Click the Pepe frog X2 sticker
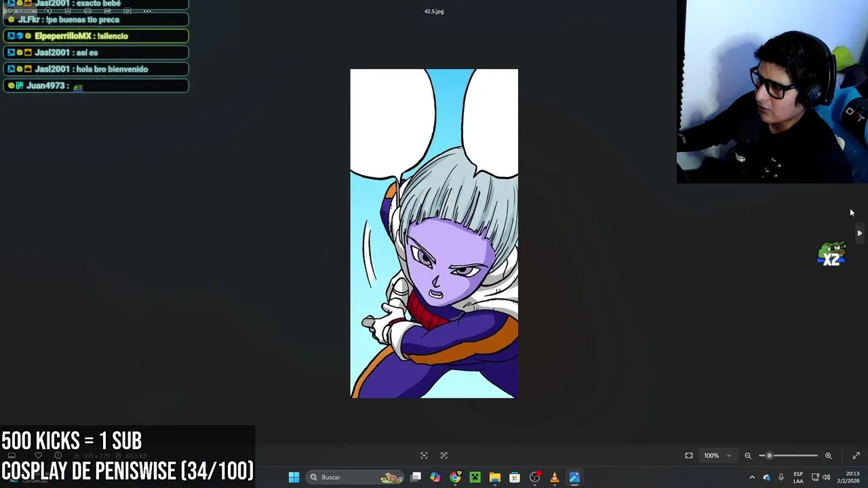The image size is (868, 488). (x=831, y=253)
